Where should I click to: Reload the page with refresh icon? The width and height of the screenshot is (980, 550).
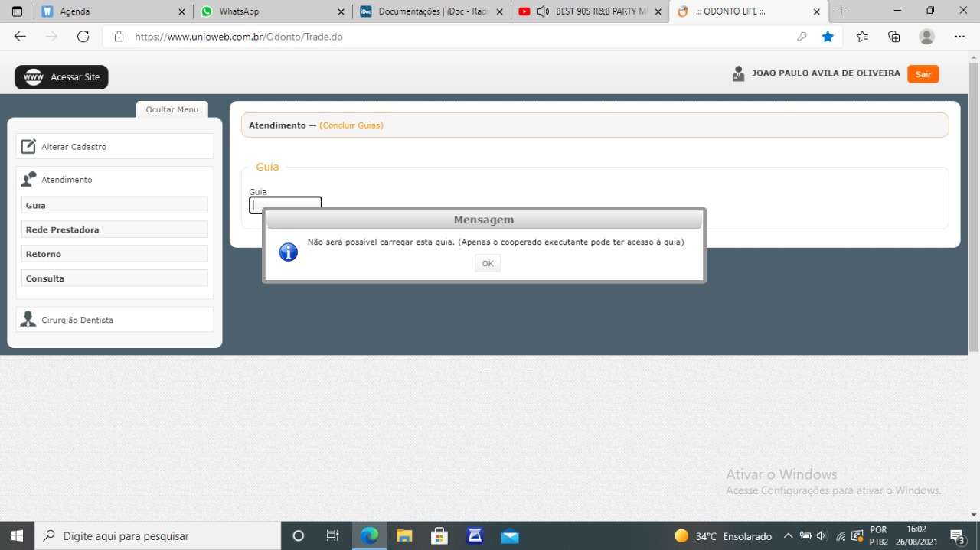tap(83, 37)
